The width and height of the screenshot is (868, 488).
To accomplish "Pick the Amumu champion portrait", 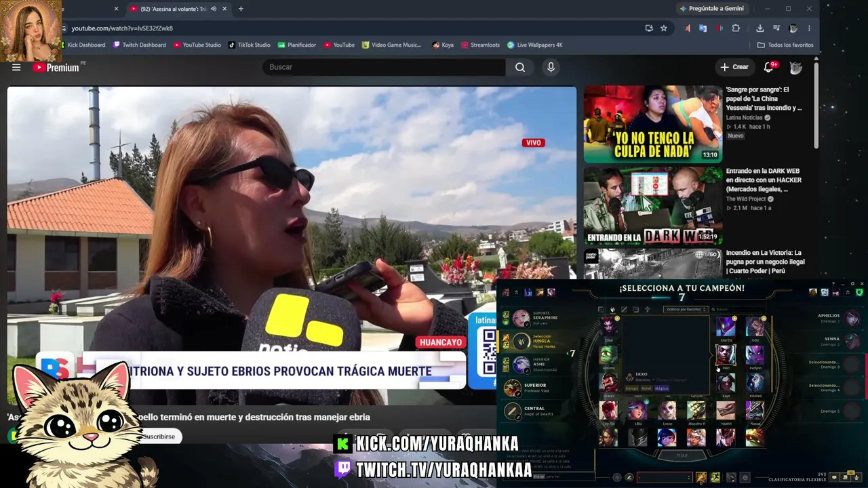I will 608,354.
